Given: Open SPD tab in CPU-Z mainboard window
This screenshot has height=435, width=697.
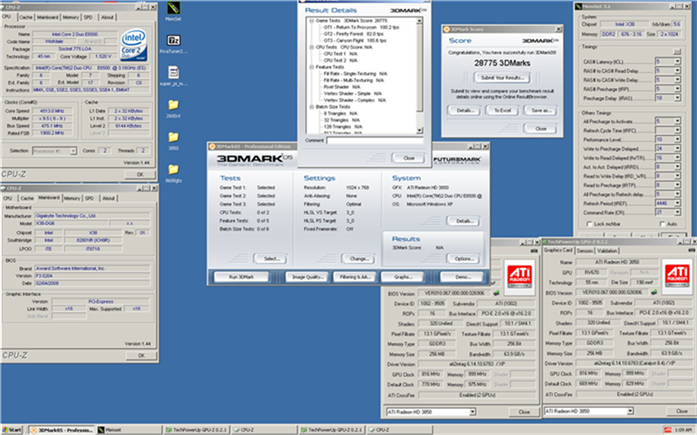Looking at the screenshot, I should click(89, 198).
